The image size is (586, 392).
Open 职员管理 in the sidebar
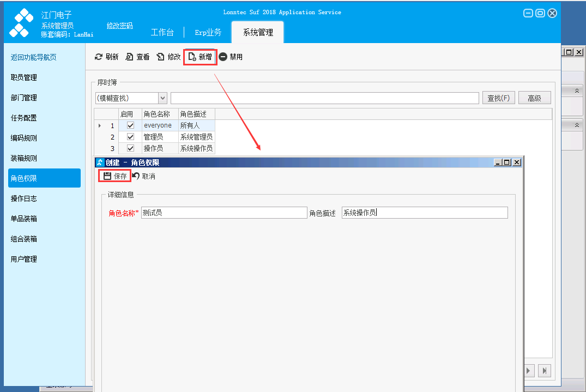[x=24, y=77]
